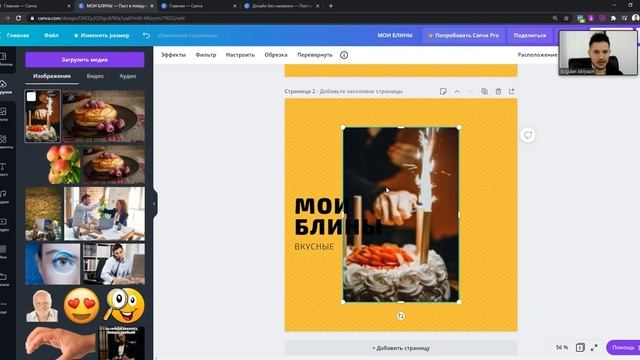This screenshot has width=640, height=360.
Task: Tick the checkbox on the cake thumbnail
Action: coord(31,97)
